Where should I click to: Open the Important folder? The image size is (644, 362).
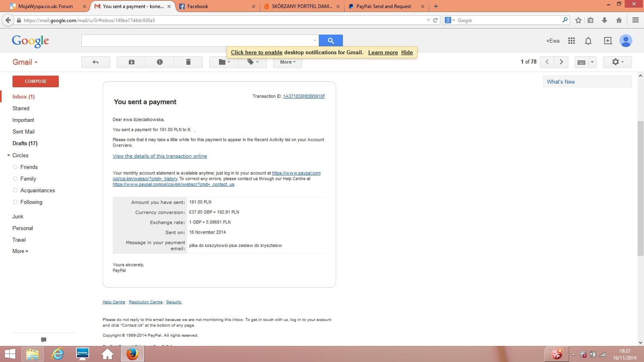23,120
